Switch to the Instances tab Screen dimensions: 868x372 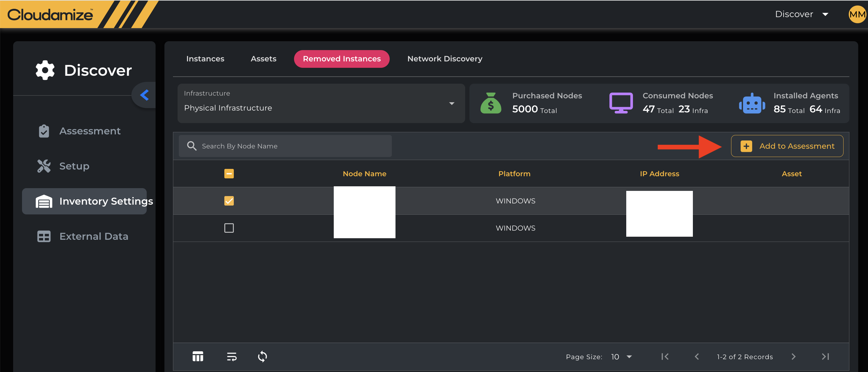click(205, 59)
